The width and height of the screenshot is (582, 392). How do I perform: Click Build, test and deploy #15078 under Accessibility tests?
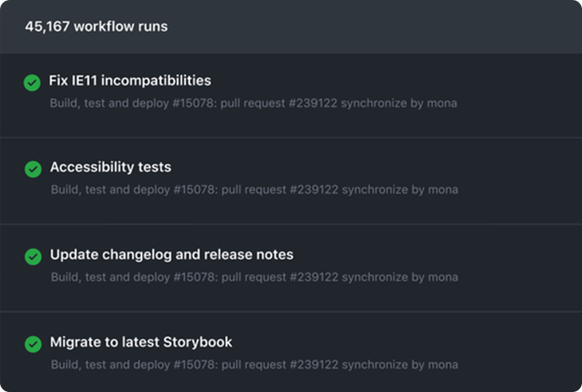pyautogui.click(x=133, y=190)
